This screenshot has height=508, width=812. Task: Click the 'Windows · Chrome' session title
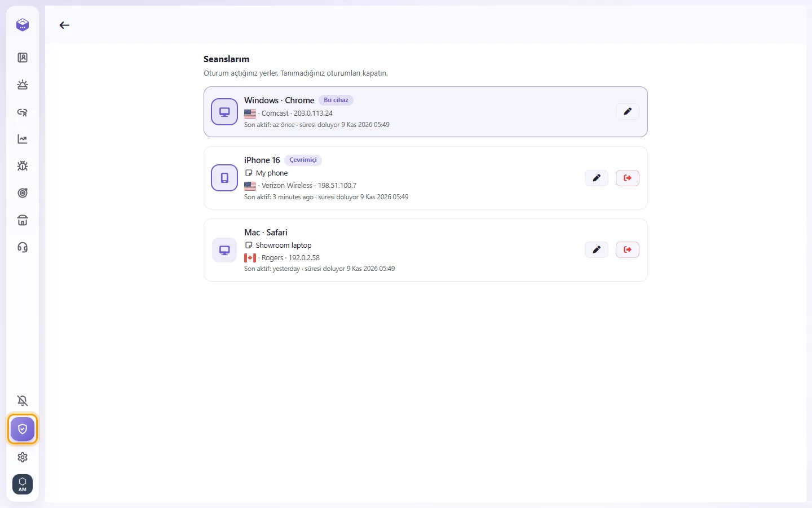[x=279, y=100]
